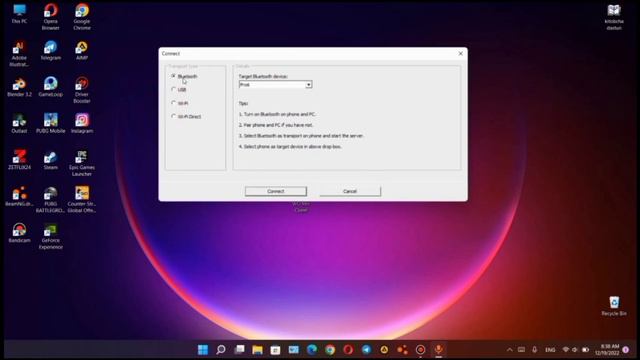Open Recycle Bin on desktop
The image size is (640, 360).
pyautogui.click(x=614, y=306)
